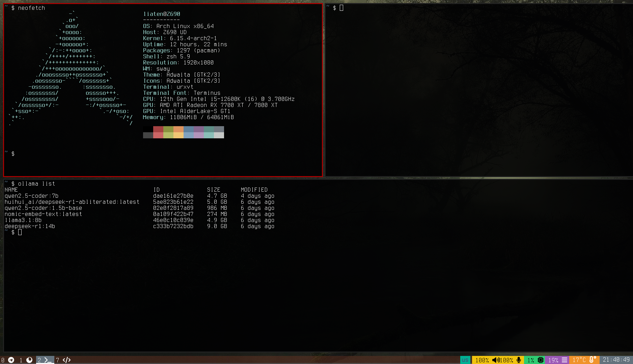The image size is (633, 364).
Task: Click the microphone icon in the status bar
Action: point(519,360)
